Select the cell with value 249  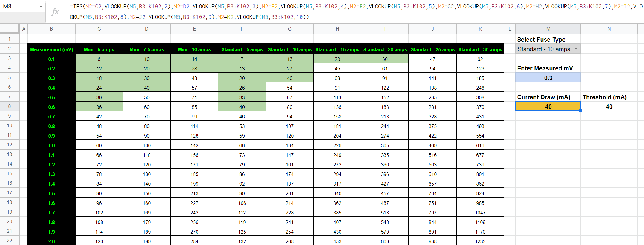click(x=337, y=155)
